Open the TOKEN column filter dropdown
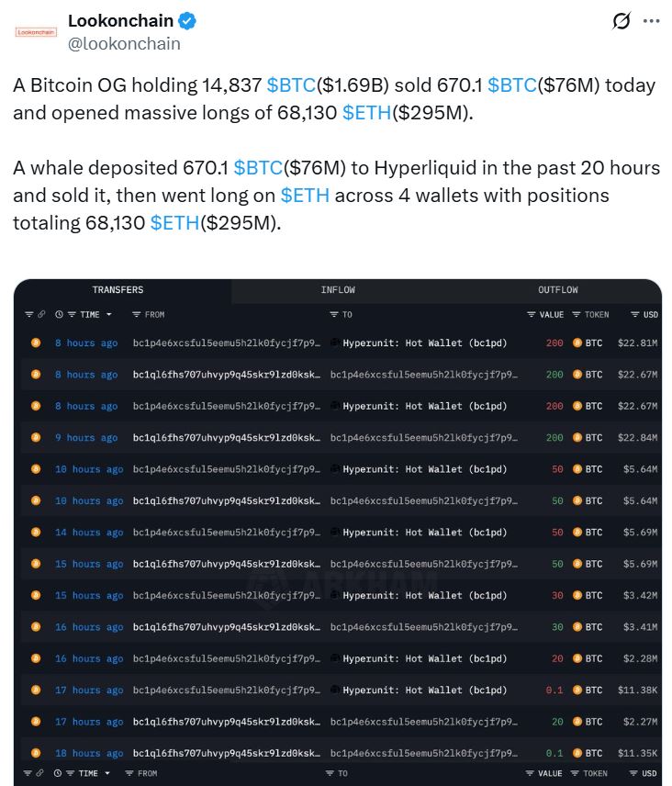The height and width of the screenshot is (786, 672). coord(576,314)
